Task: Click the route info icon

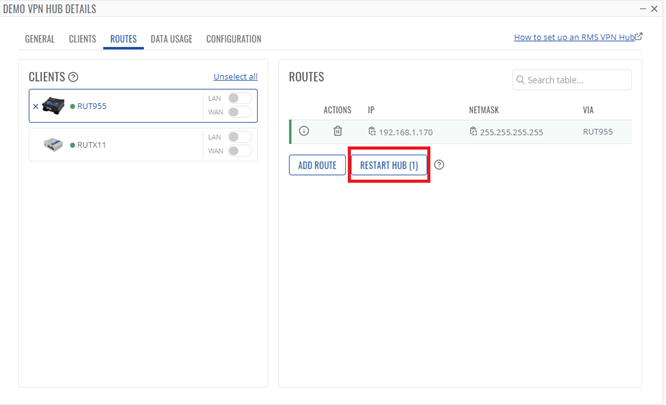Action: tap(304, 131)
